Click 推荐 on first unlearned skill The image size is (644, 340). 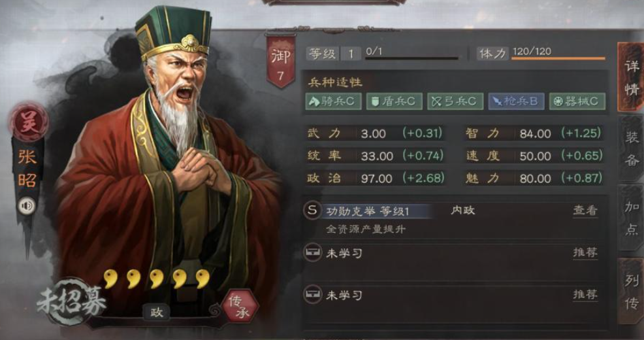(x=585, y=252)
